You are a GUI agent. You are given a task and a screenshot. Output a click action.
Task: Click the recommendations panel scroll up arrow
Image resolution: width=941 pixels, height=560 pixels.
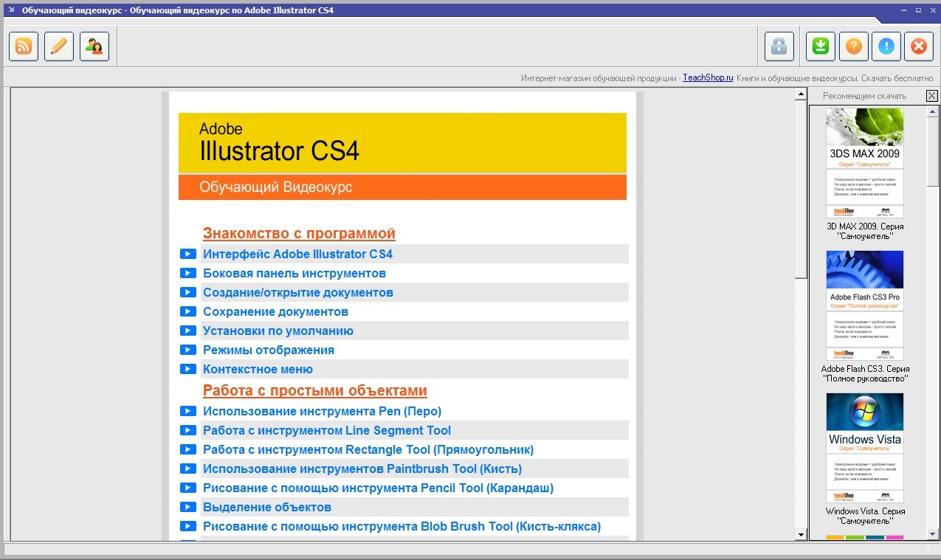933,112
